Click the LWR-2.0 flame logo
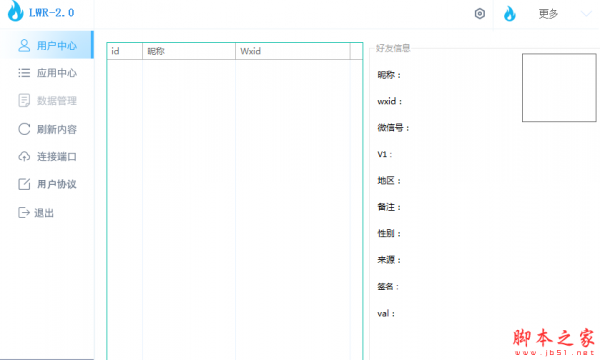The width and height of the screenshot is (600, 360). (x=16, y=11)
